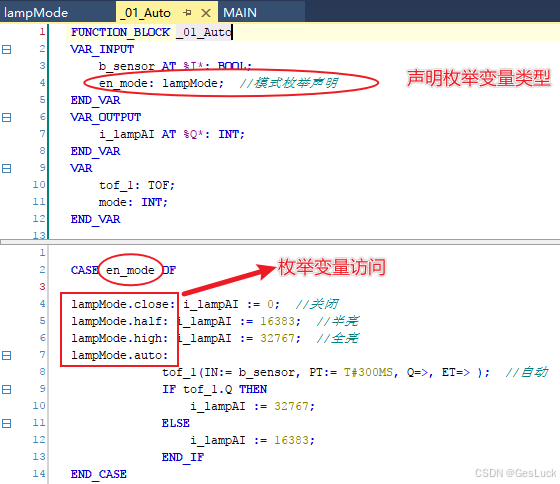Select the _01_Auto tab
The image size is (560, 484).
[x=146, y=13]
